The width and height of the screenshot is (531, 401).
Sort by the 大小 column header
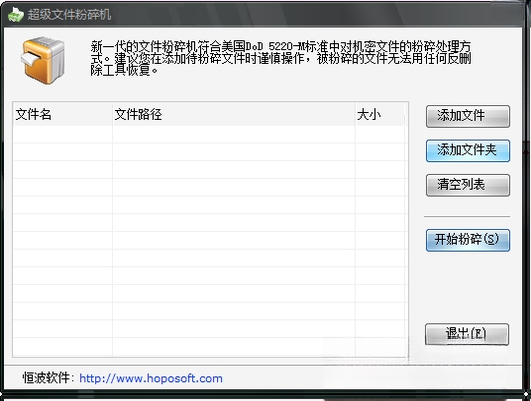point(380,114)
